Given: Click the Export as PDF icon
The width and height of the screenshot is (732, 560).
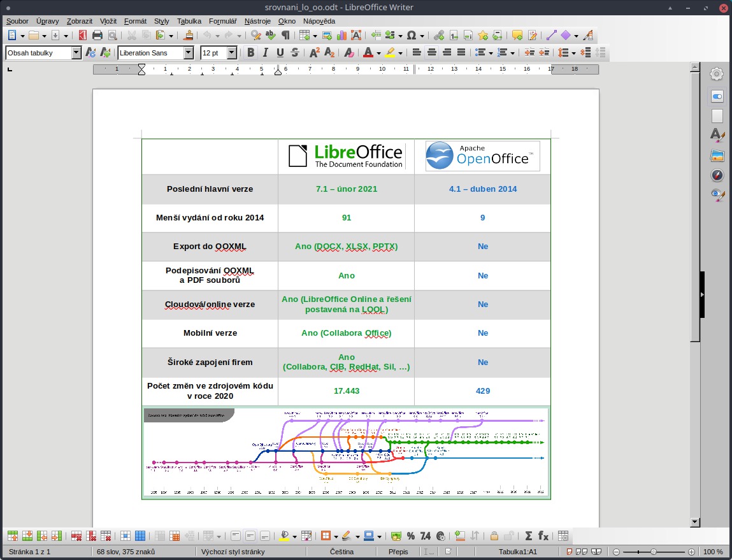Looking at the screenshot, I should [x=83, y=35].
